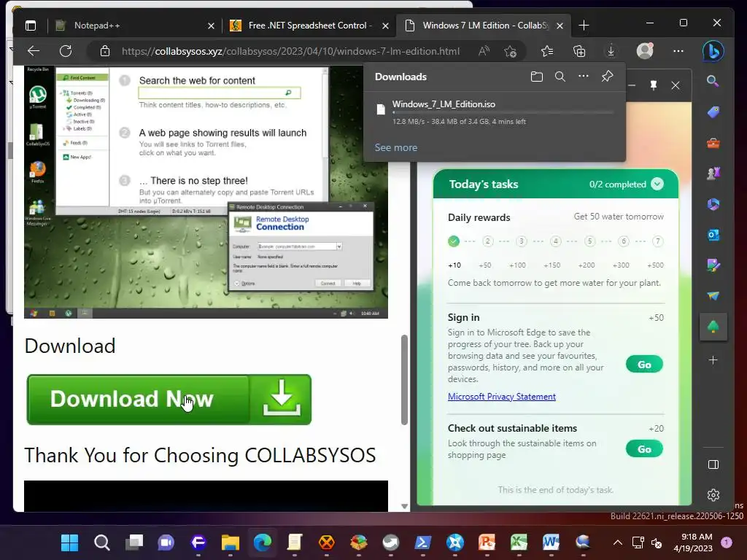This screenshot has height=560, width=747.
Task: Click See more in Downloads
Action: (396, 147)
